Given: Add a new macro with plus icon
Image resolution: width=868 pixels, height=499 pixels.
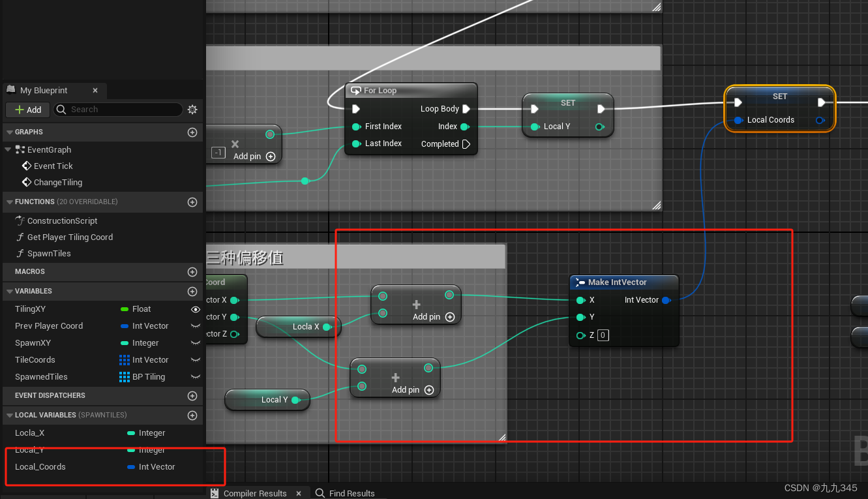Looking at the screenshot, I should tap(192, 272).
